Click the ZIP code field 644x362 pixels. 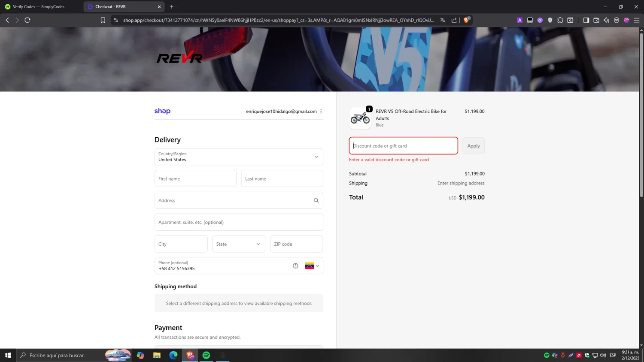296,244
